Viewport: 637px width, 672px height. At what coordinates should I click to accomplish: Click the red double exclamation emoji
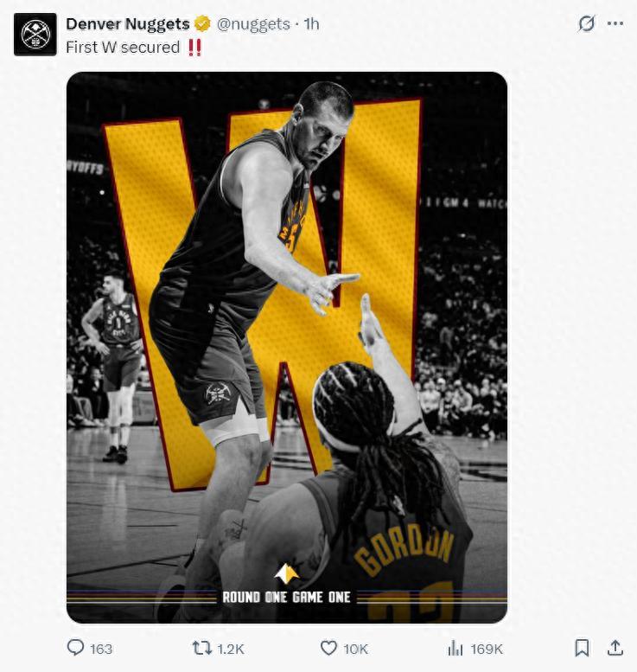pyautogui.click(x=194, y=48)
